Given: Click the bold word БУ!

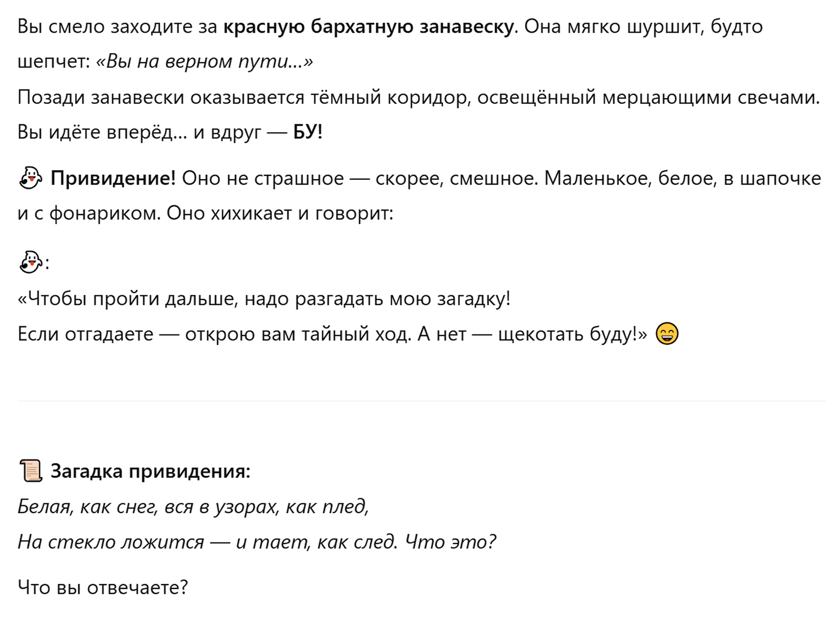Looking at the screenshot, I should click(308, 132).
